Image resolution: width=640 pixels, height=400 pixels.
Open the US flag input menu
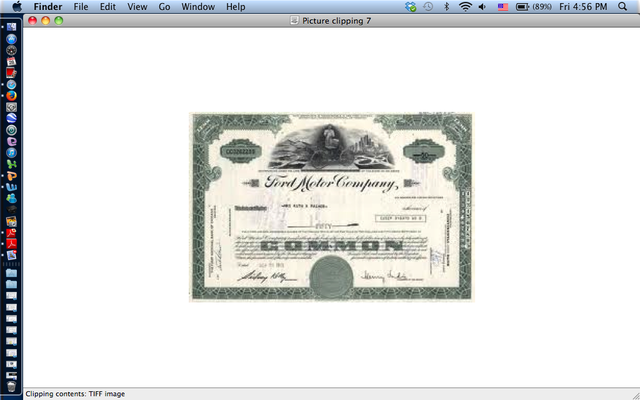click(503, 7)
